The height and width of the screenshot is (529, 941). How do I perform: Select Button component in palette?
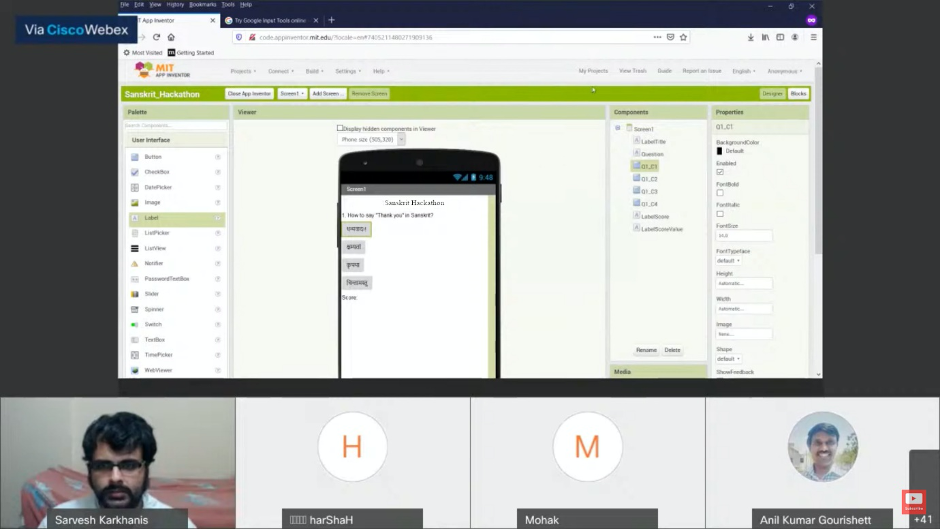(x=152, y=157)
